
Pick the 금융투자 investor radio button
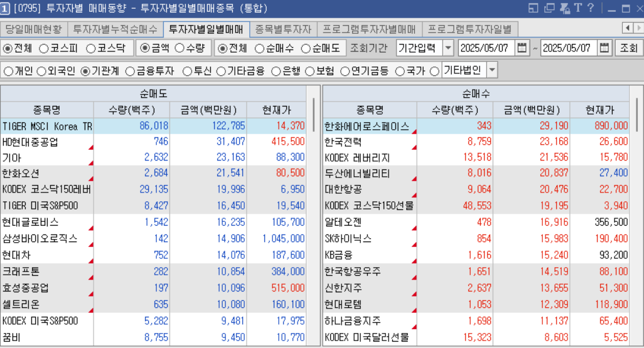tap(130, 71)
